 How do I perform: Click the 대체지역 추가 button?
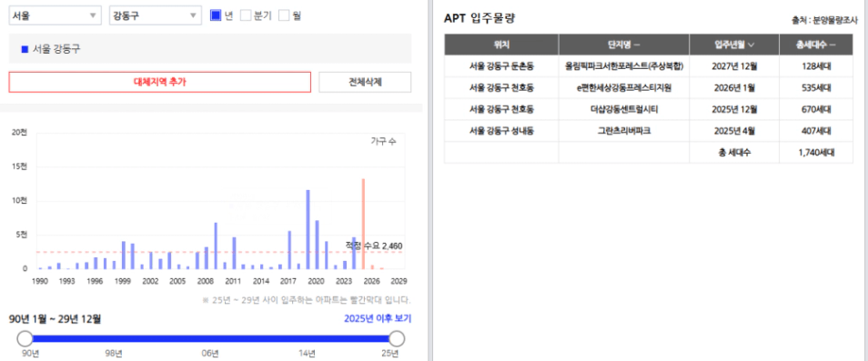tap(160, 82)
